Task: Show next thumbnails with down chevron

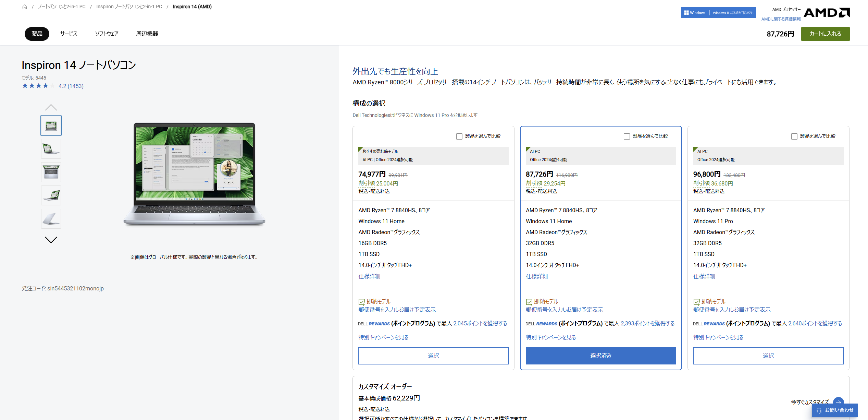Action: 51,240
